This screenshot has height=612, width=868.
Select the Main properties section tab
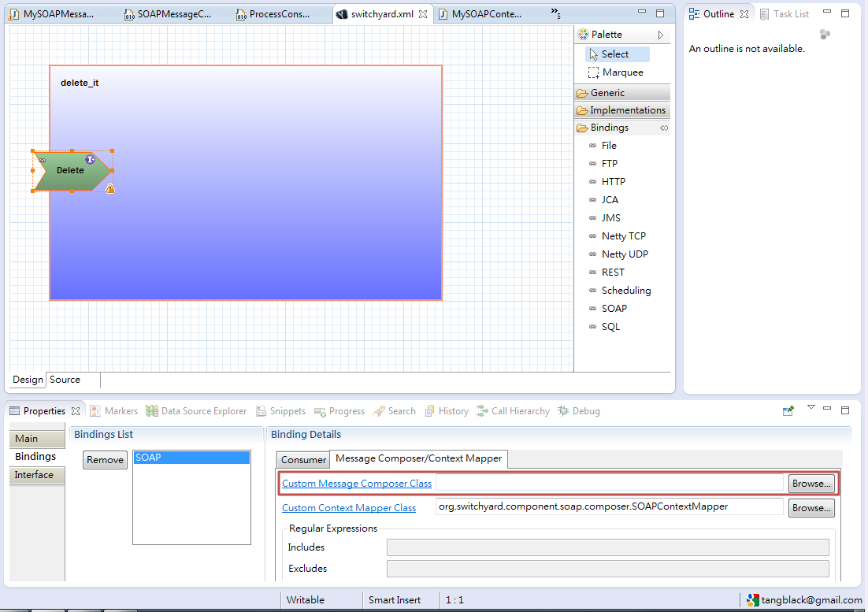pos(37,438)
